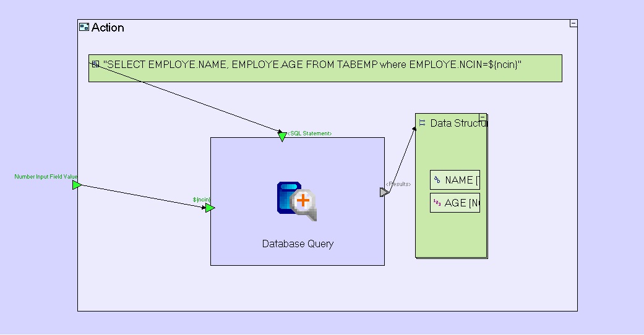Collapse the Action container

pos(573,23)
